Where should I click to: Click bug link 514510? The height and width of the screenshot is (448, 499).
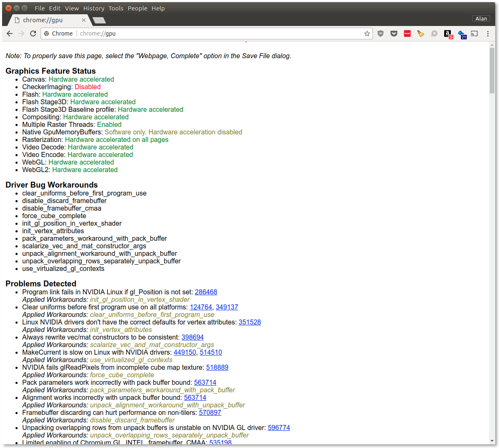(x=211, y=353)
